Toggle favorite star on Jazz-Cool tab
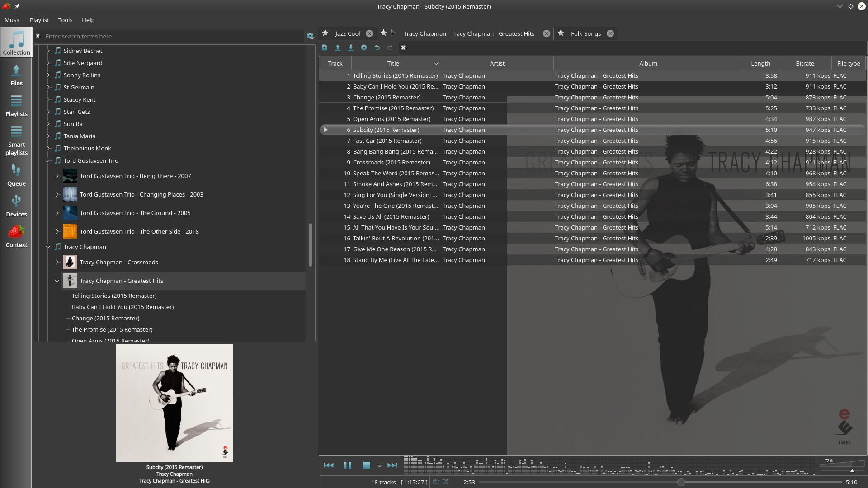The image size is (868, 488). pos(325,33)
